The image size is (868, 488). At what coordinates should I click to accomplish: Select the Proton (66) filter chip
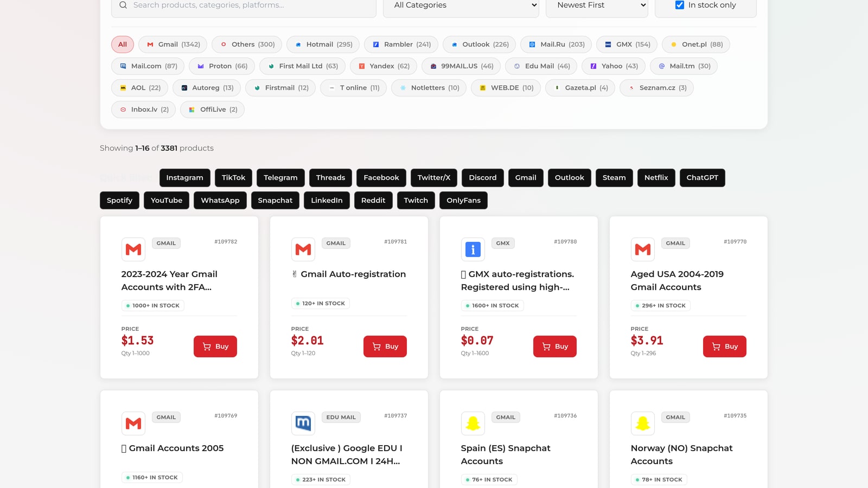tap(222, 66)
